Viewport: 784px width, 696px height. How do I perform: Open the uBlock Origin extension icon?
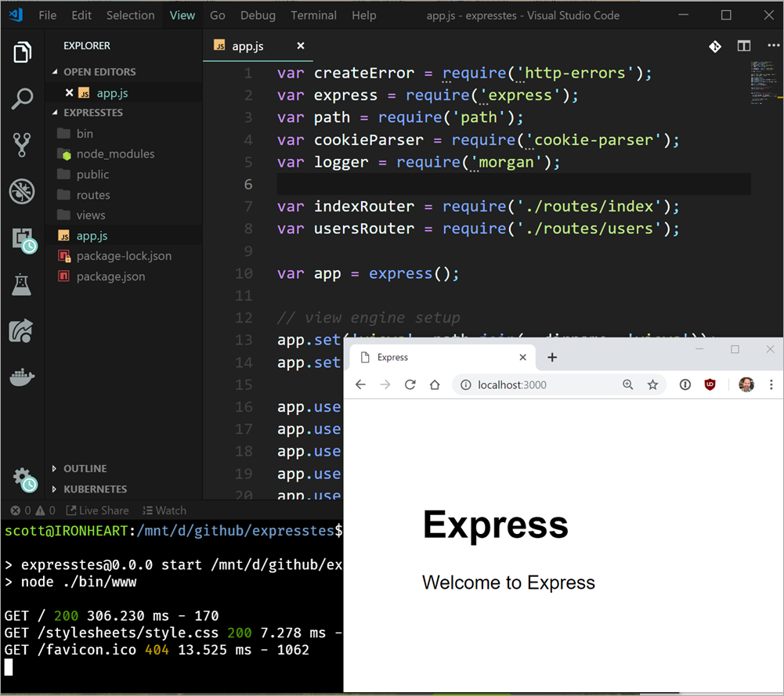pyautogui.click(x=710, y=384)
